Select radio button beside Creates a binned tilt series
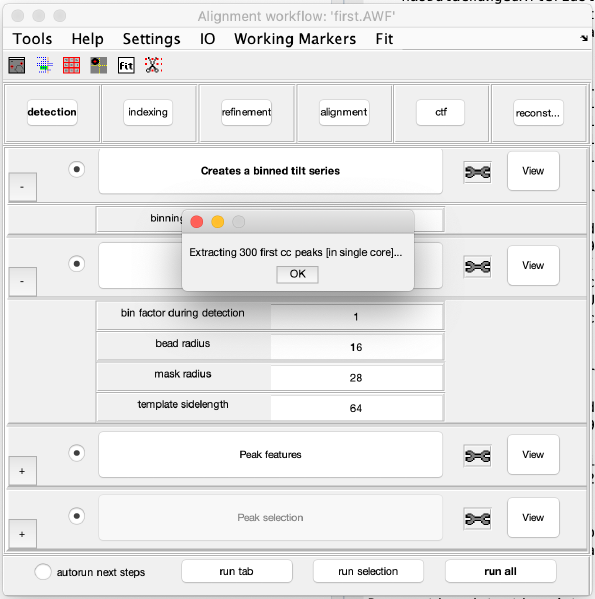 coord(77,169)
